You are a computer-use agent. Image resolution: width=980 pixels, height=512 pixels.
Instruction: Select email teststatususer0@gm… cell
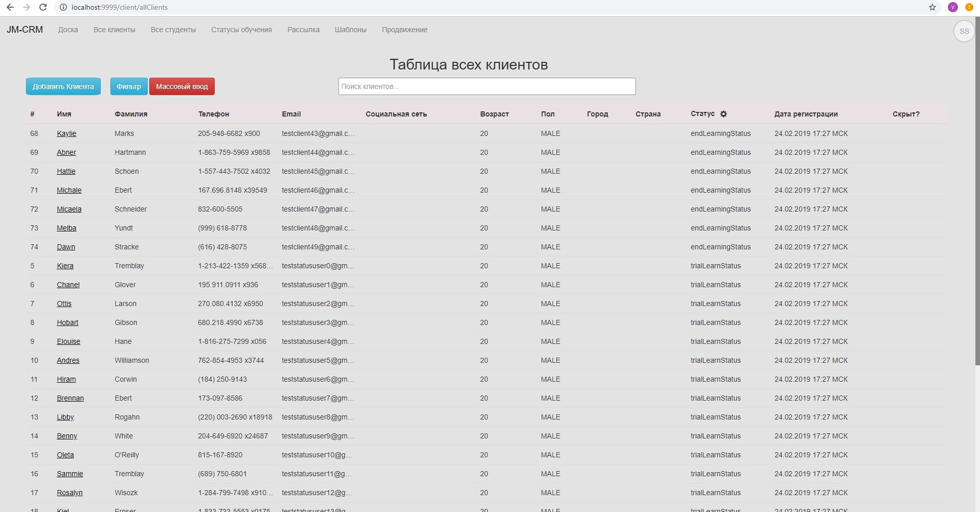coord(318,266)
